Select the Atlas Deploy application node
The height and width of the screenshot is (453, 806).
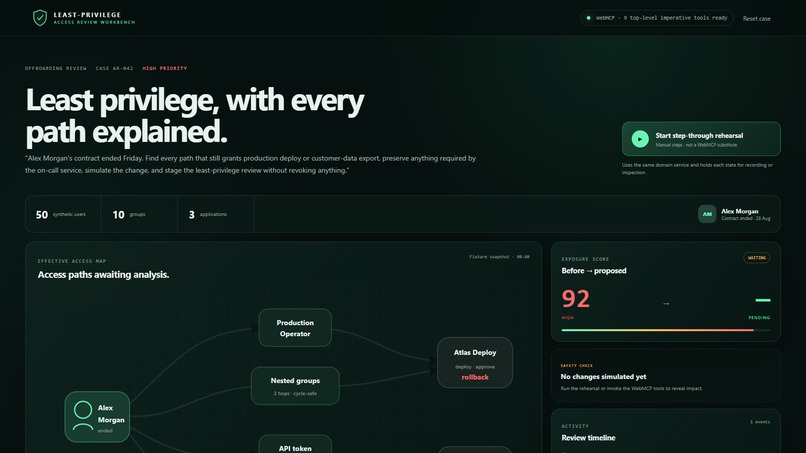coord(474,363)
